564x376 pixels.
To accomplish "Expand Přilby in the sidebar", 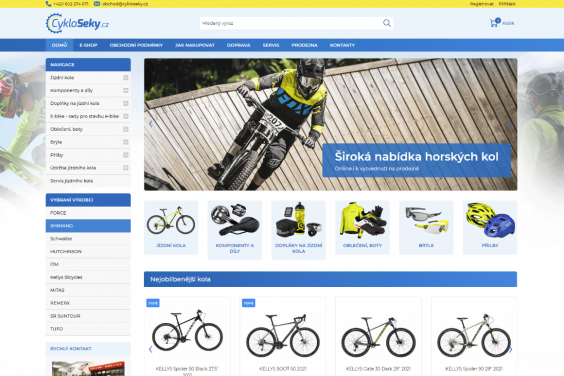I will coord(126,155).
